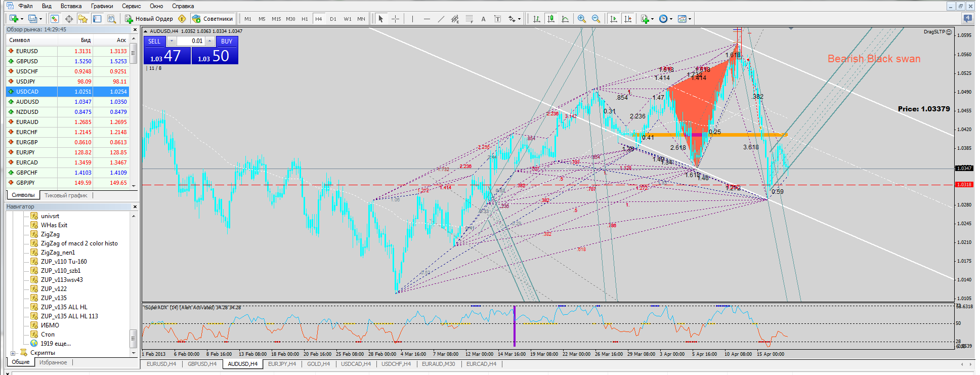Image resolution: width=980 pixels, height=375 pixels.
Task: Click the lot volume input field
Action: coord(191,41)
